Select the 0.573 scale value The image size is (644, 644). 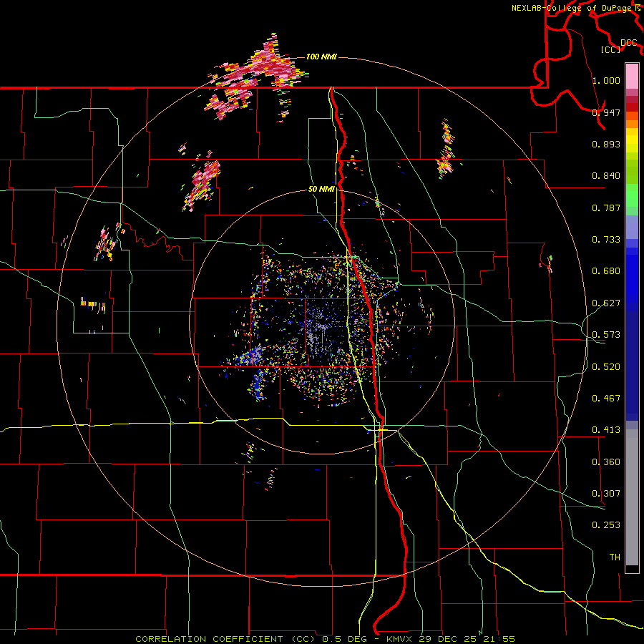click(x=606, y=335)
